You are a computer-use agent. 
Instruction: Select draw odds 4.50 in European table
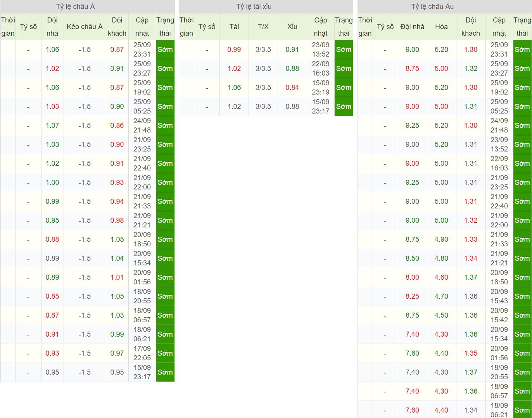(x=441, y=315)
